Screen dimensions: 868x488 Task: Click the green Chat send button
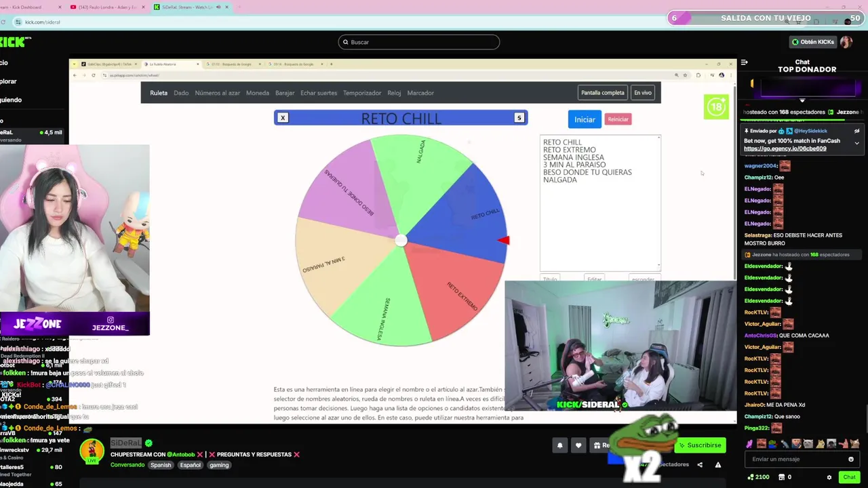(849, 477)
